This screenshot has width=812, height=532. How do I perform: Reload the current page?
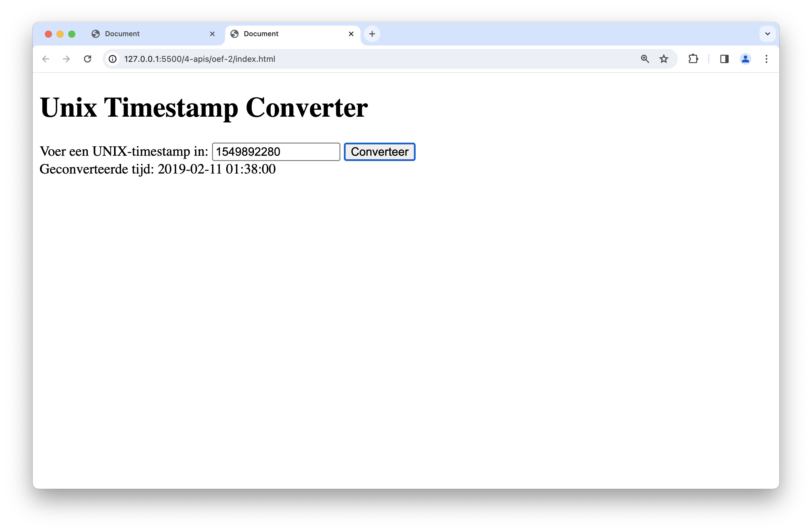[x=88, y=59]
